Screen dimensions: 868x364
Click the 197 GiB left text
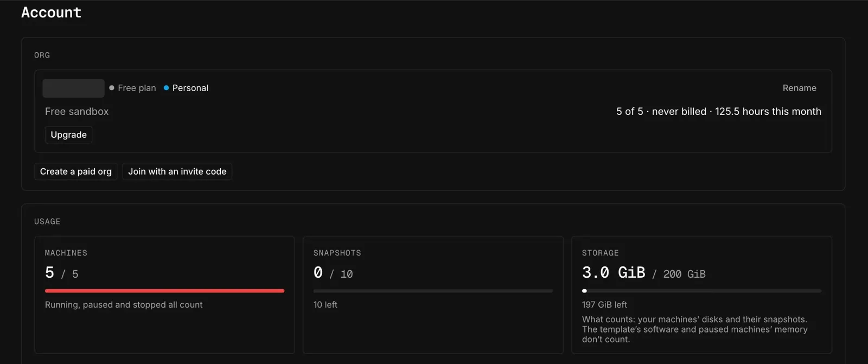click(604, 305)
